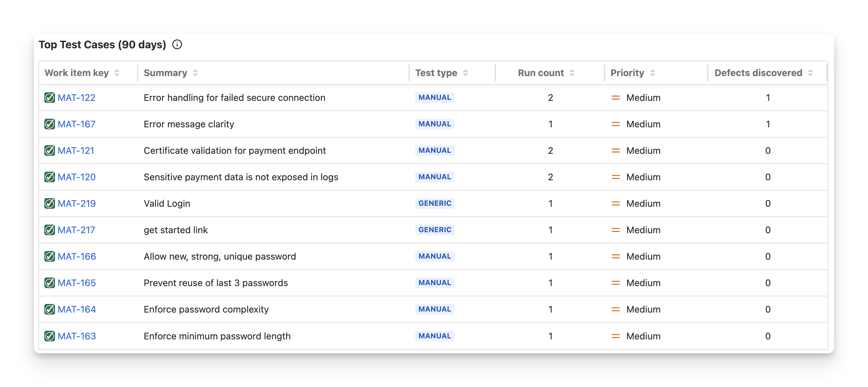This screenshot has width=868, height=387.
Task: Open the MAT-166 work item link
Action: pyautogui.click(x=77, y=256)
